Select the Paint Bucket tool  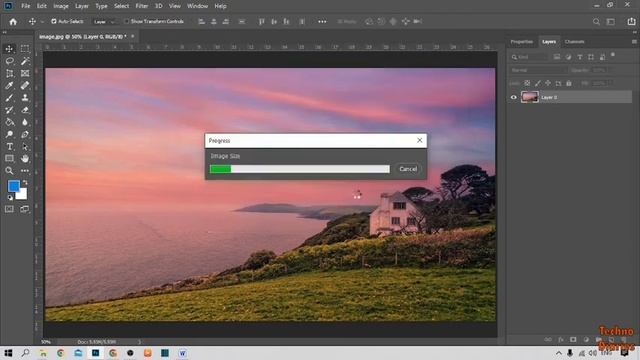tap(9, 122)
